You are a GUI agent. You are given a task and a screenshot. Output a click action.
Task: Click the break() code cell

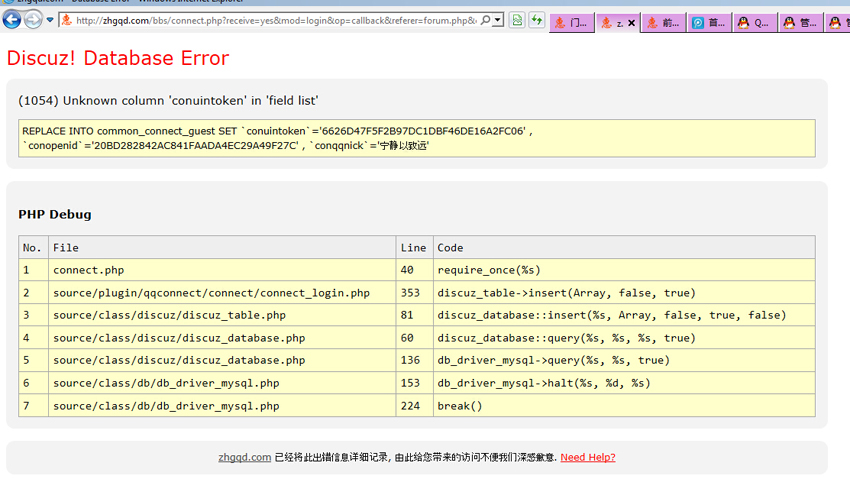(624, 405)
